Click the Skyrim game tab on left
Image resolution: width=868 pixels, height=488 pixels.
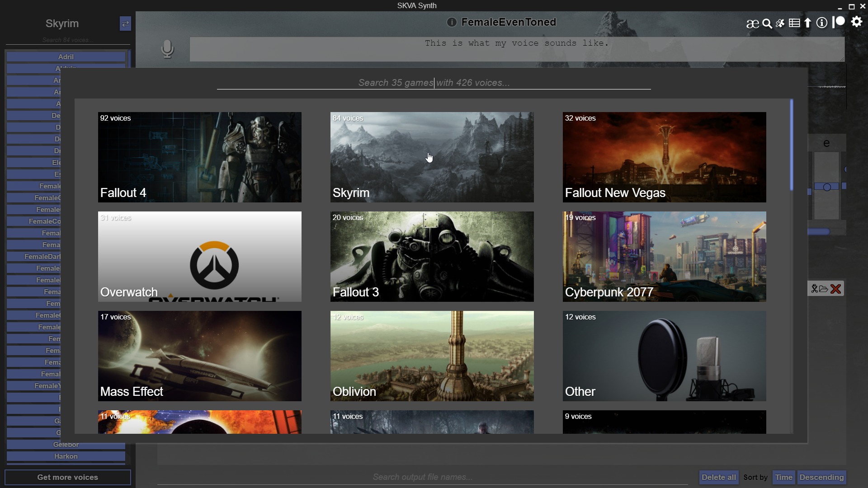coord(62,23)
